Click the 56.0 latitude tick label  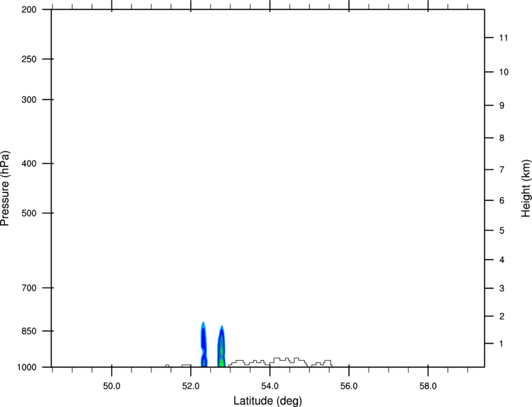pos(349,386)
